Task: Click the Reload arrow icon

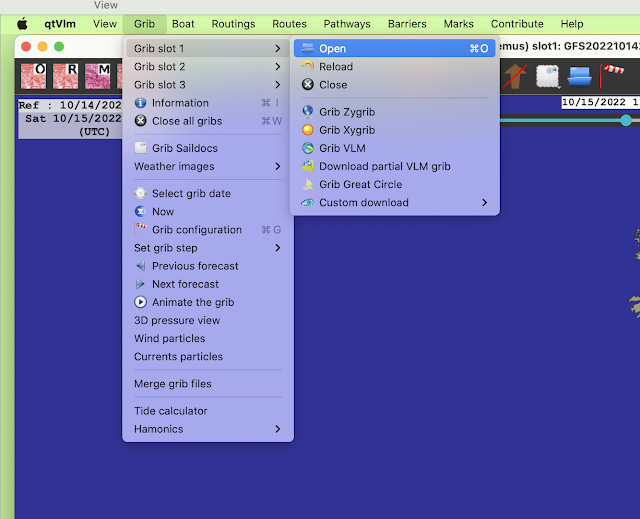Action: tap(307, 66)
